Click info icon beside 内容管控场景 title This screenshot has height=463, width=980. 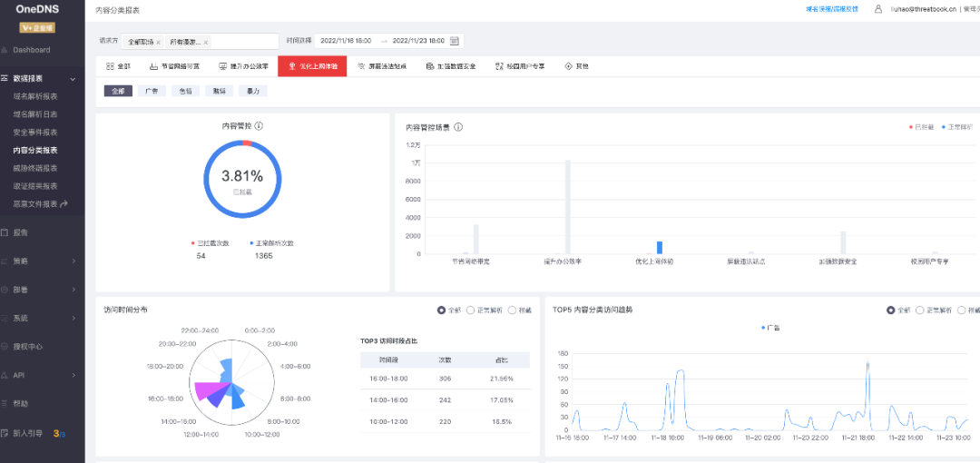click(x=458, y=127)
